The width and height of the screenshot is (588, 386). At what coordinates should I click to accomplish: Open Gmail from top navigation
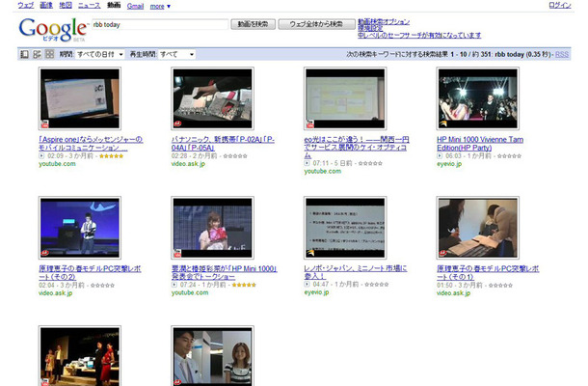(x=135, y=6)
